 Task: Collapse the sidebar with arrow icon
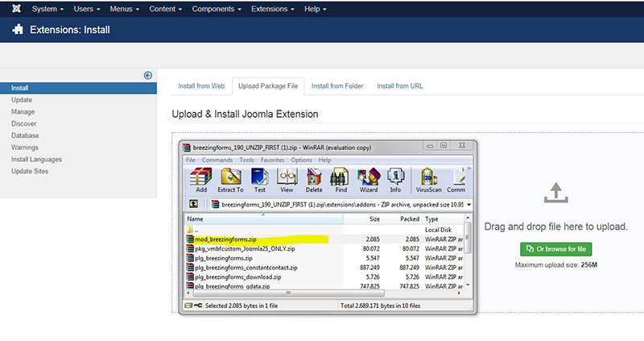point(148,75)
